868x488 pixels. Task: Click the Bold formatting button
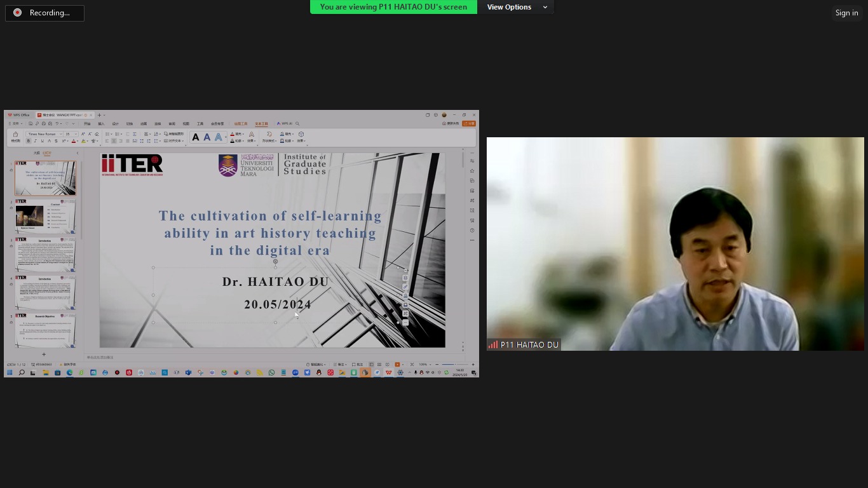(28, 141)
